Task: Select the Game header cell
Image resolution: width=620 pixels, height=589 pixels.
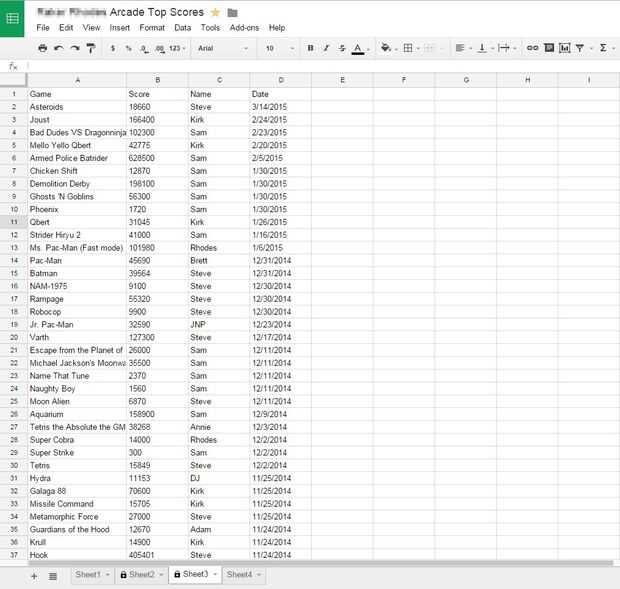Action: click(77, 94)
